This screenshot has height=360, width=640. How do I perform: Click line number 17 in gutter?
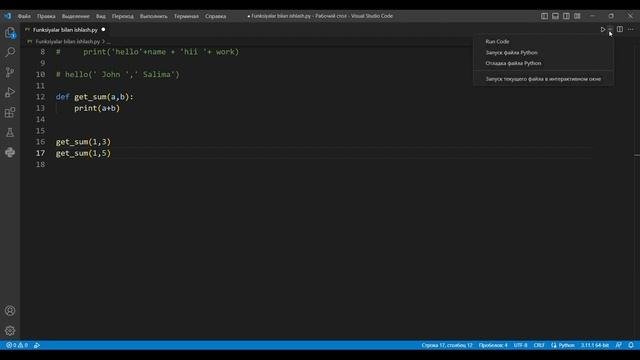(x=40, y=153)
